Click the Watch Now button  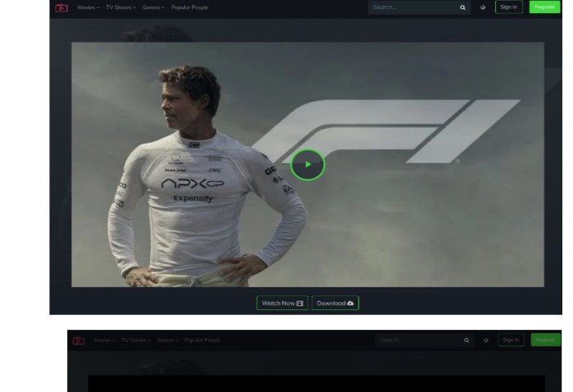pos(282,304)
